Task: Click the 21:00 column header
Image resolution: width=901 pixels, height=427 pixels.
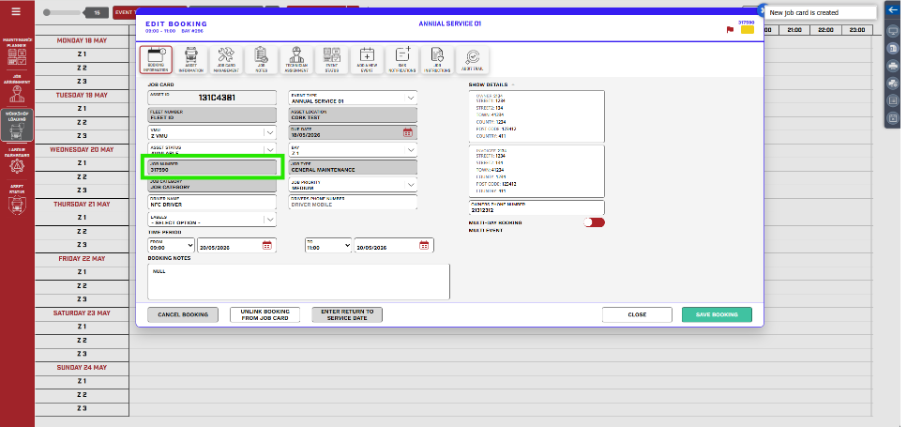Action: (795, 29)
